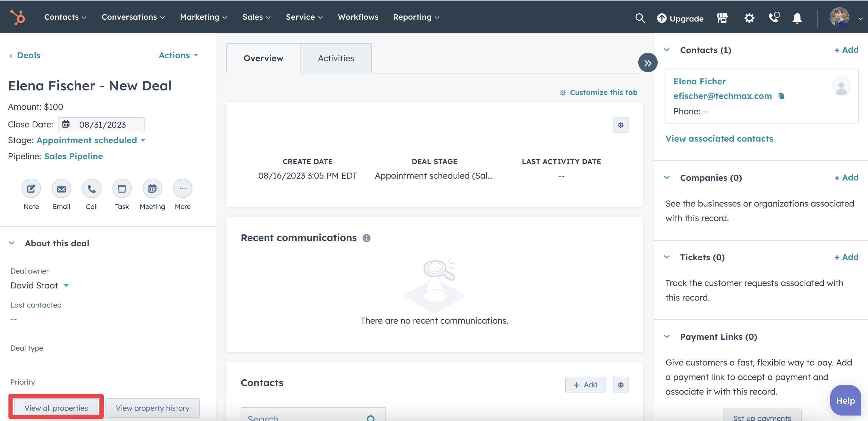Collapse the right sidebar with double-arrow button
Screen dimensions: 868x421
coord(648,63)
